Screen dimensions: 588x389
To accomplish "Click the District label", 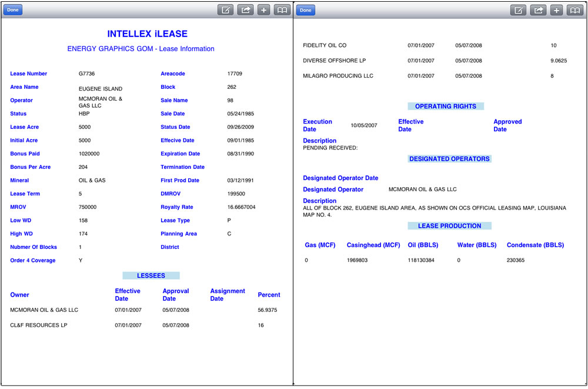I will 170,247.
